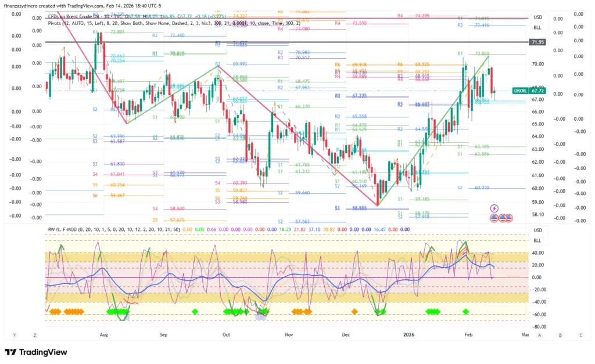Open the USD currency selector in price pane
595x364 pixels.
(537, 18)
